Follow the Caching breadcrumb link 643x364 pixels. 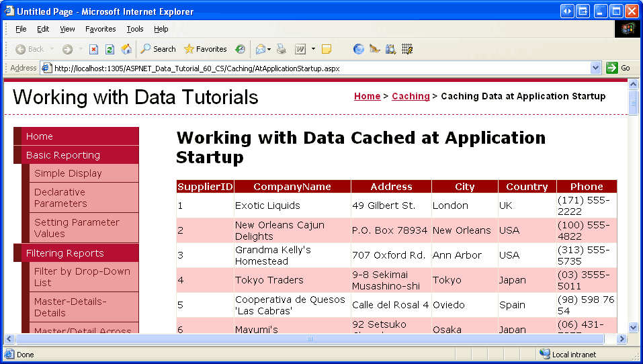[x=411, y=96]
